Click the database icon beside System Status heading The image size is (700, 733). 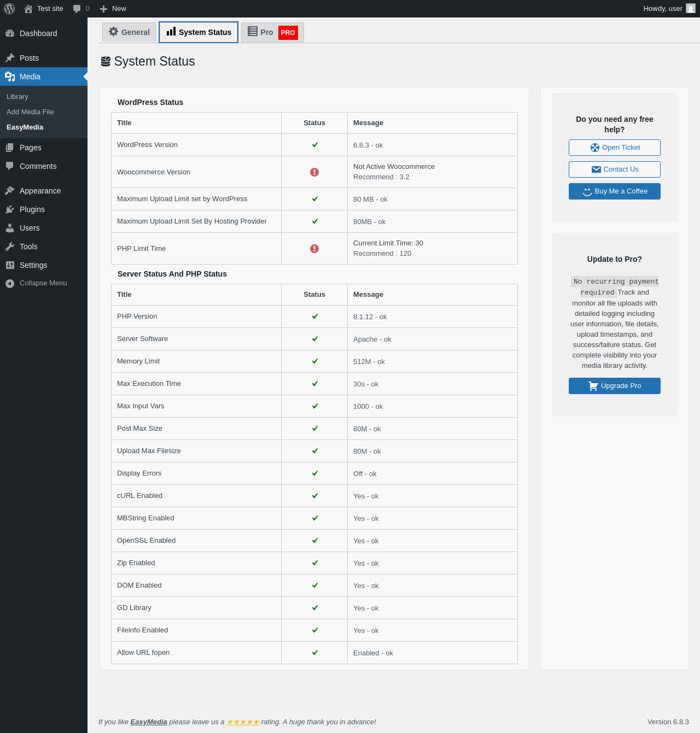106,61
